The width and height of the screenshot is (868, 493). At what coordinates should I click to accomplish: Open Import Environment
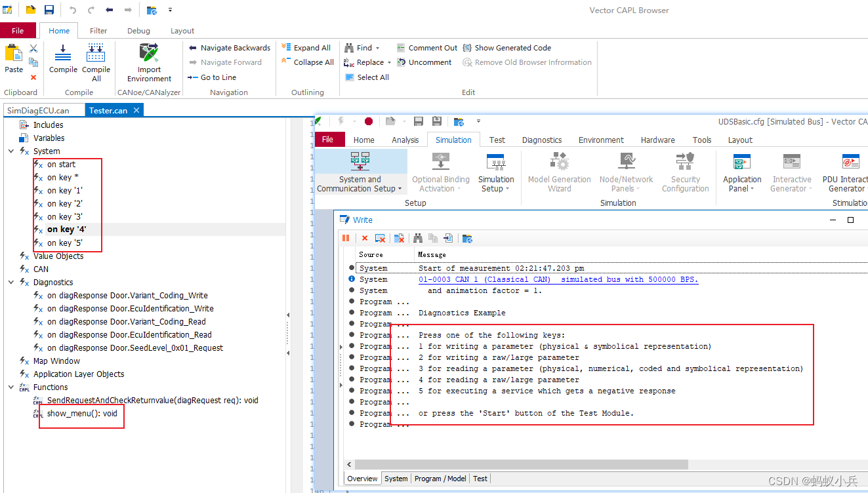click(x=149, y=62)
